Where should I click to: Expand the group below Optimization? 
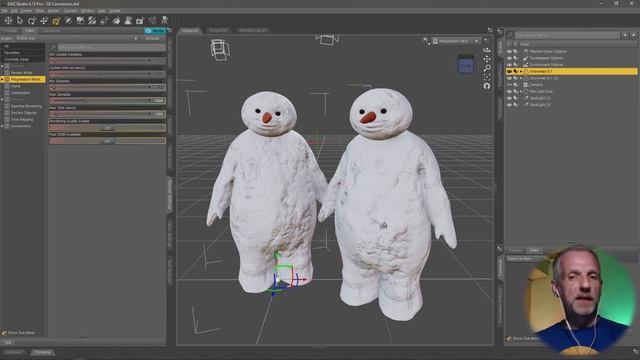coord(2,99)
